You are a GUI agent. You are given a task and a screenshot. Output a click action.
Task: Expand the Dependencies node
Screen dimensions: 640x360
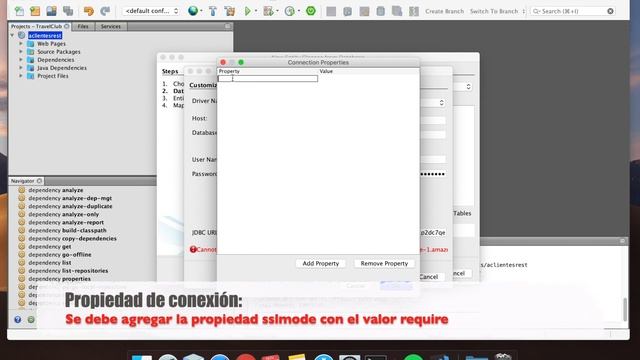click(21, 60)
